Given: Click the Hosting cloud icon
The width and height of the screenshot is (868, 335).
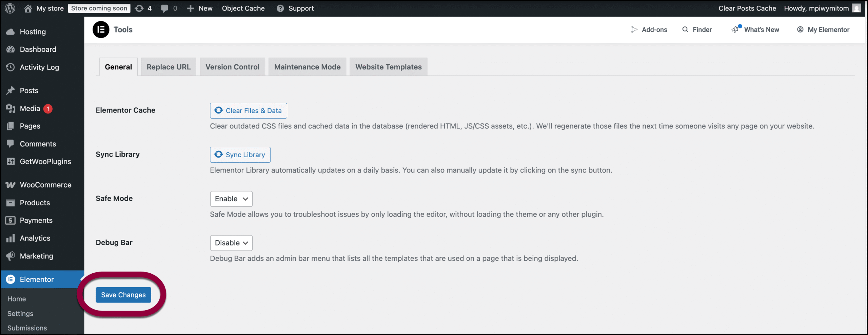Looking at the screenshot, I should pyautogui.click(x=11, y=32).
